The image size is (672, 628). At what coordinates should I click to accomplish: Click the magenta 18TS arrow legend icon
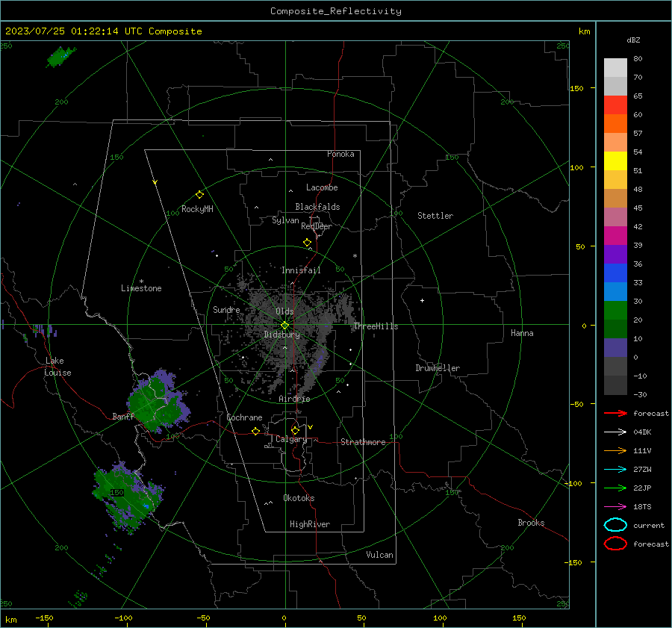pos(615,507)
